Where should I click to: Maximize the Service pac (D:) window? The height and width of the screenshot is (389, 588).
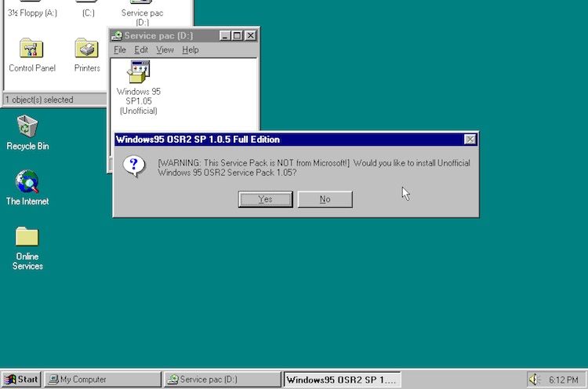pos(237,35)
